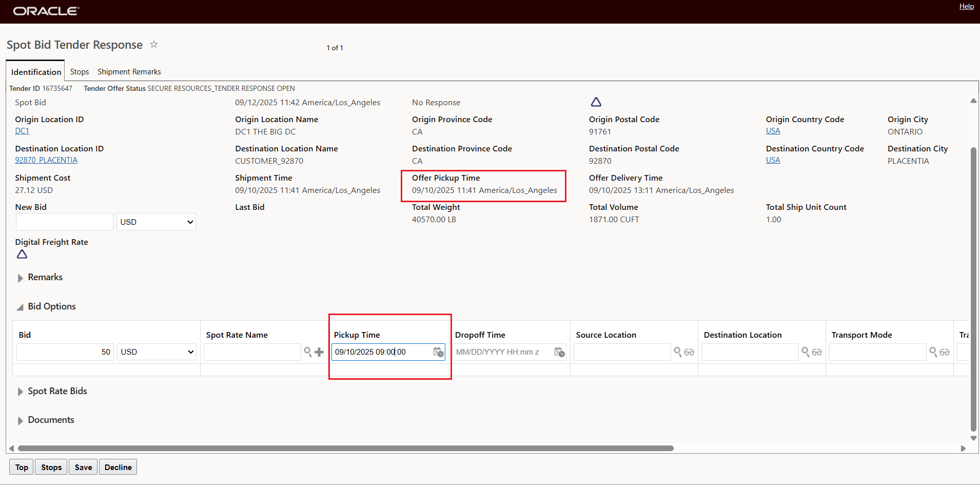980x485 pixels.
Task: Open the Transport Mode search lookup
Action: [x=933, y=352]
